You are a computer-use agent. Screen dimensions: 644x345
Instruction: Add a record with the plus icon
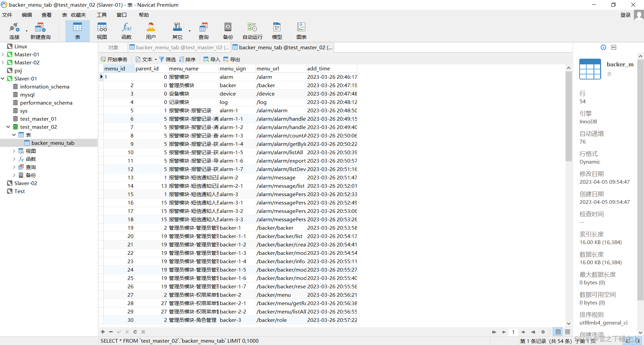pos(103,332)
